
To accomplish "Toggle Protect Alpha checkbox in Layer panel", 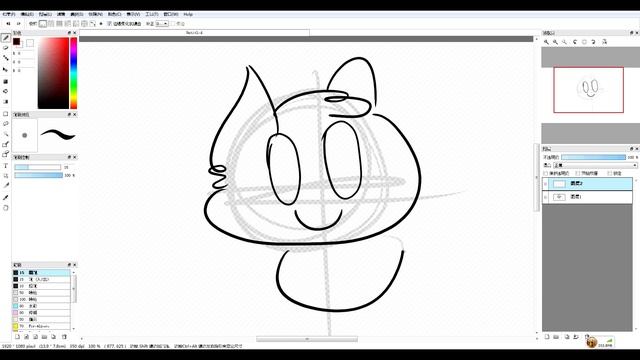I will click(x=546, y=173).
